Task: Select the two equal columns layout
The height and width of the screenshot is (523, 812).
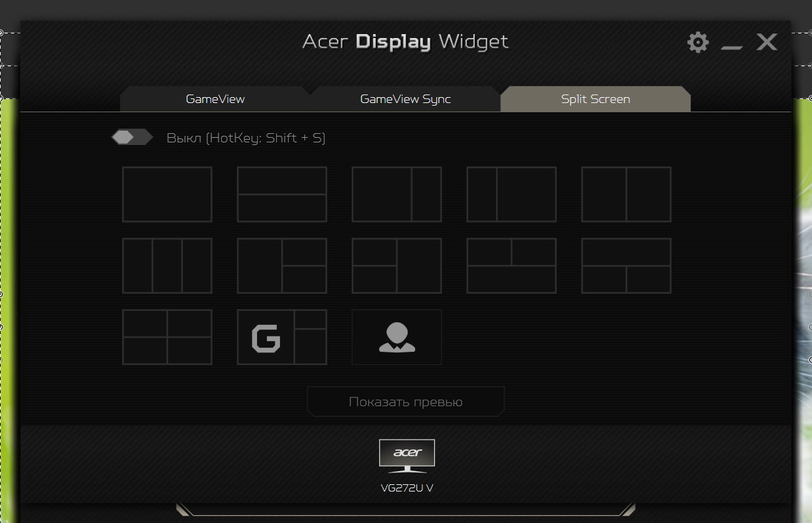Action: 626,194
